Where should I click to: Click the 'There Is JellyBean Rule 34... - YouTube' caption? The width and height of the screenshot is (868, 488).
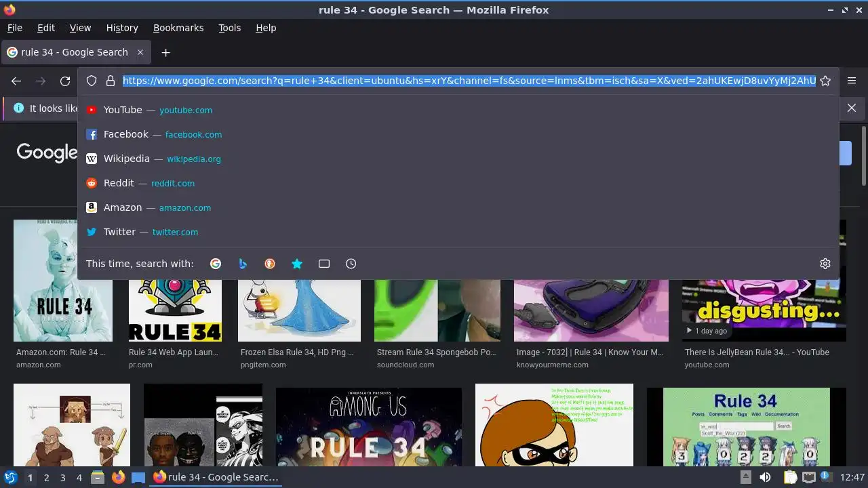point(757,352)
